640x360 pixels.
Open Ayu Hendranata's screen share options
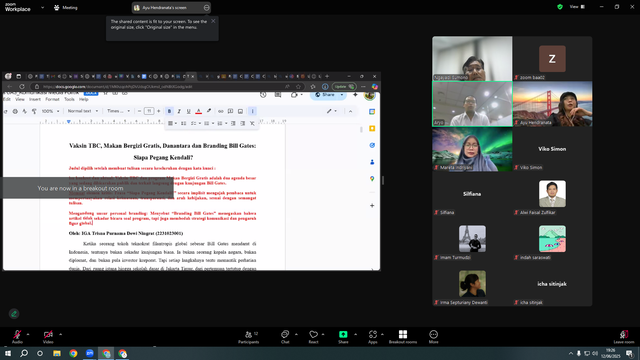(x=207, y=7)
